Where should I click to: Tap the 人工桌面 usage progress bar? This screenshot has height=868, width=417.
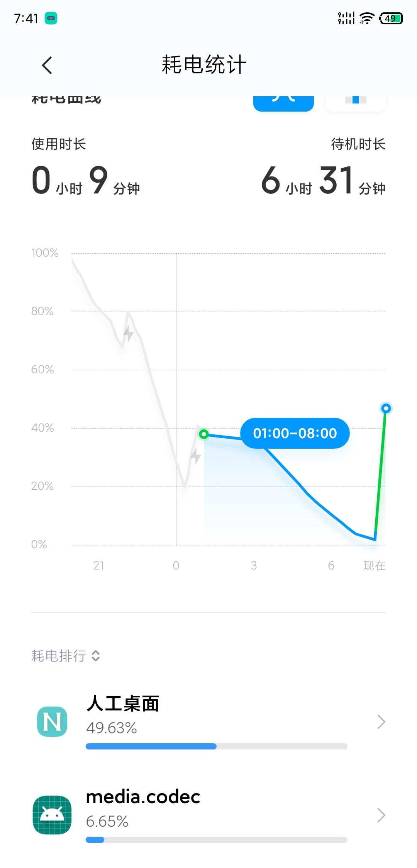(x=216, y=746)
